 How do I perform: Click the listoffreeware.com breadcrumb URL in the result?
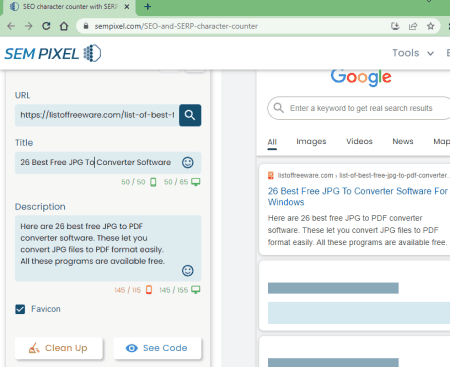point(363,175)
